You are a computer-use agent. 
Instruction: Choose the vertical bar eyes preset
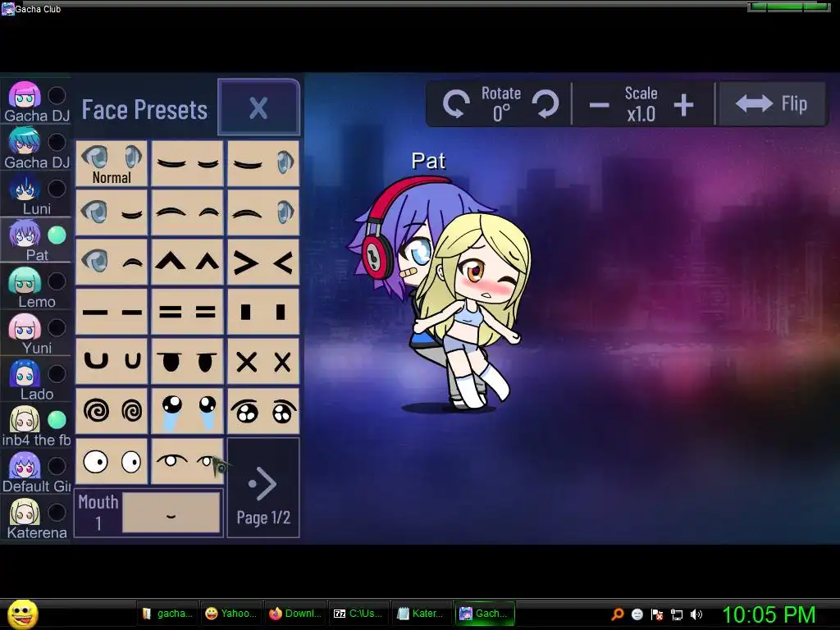(x=263, y=311)
